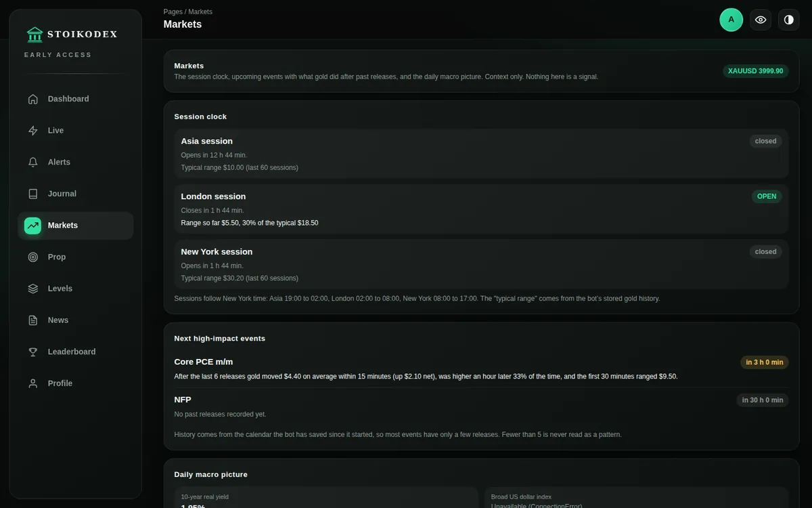The width and height of the screenshot is (812, 508).
Task: Click the Core PCE m/m event title
Action: 204,362
